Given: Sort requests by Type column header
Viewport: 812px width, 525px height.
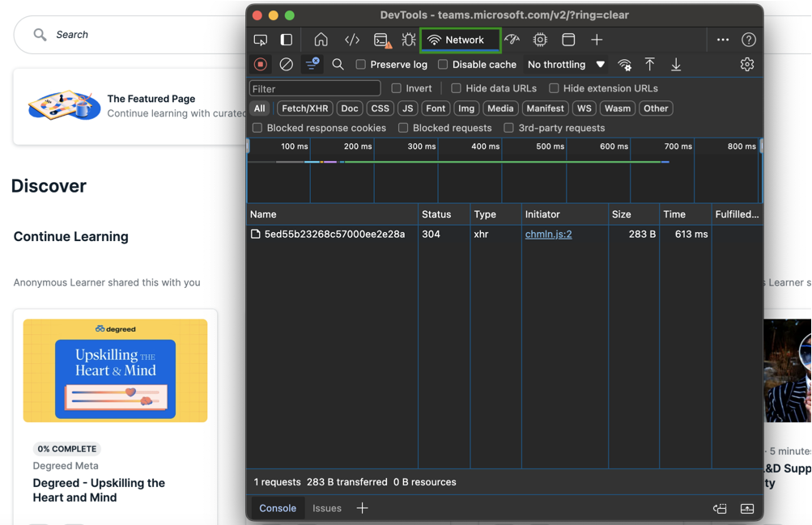Looking at the screenshot, I should coord(495,214).
